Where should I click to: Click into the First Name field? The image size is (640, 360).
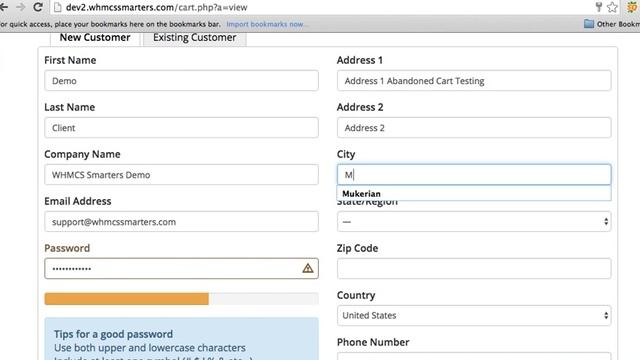pyautogui.click(x=181, y=81)
